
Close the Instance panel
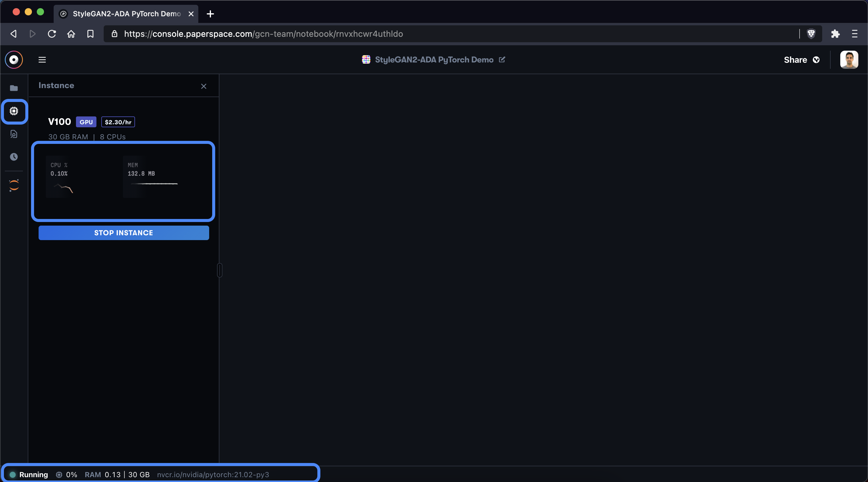point(203,86)
